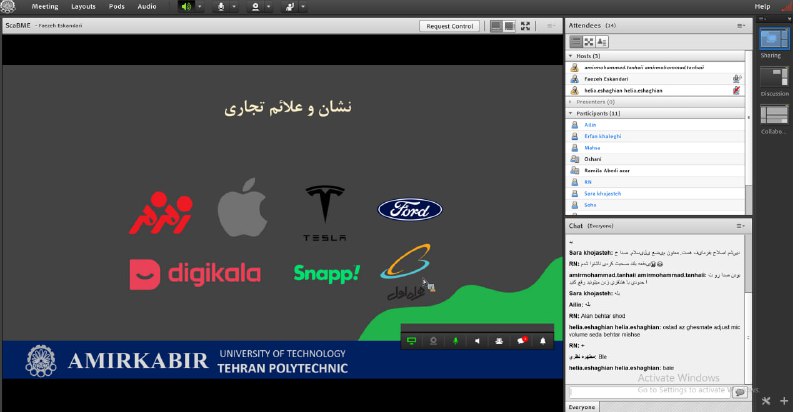Select the actual-size screen view icon

(509, 26)
